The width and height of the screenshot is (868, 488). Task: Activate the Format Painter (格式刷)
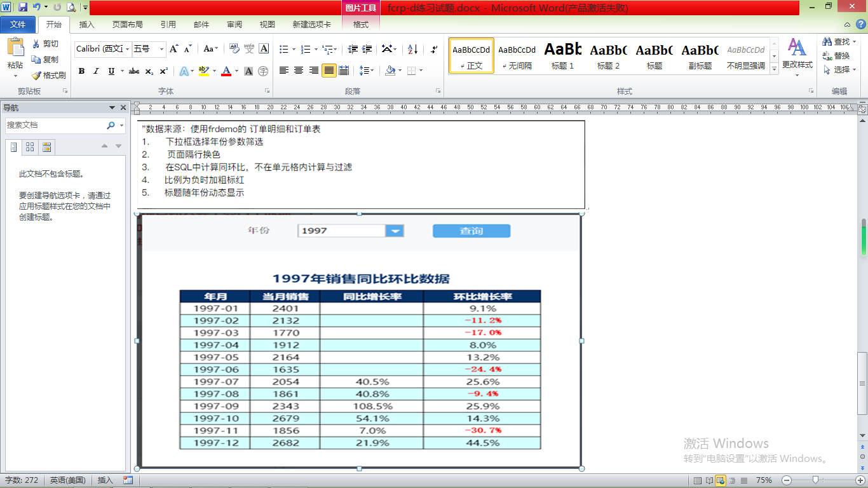[x=49, y=75]
